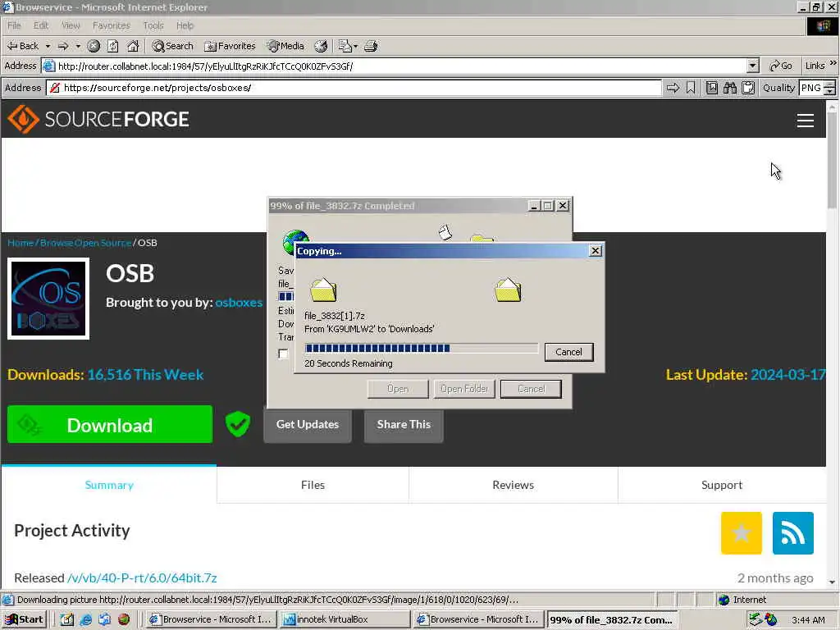Click the Forward arrow icon
The width and height of the screenshot is (840, 630).
[x=63, y=46]
